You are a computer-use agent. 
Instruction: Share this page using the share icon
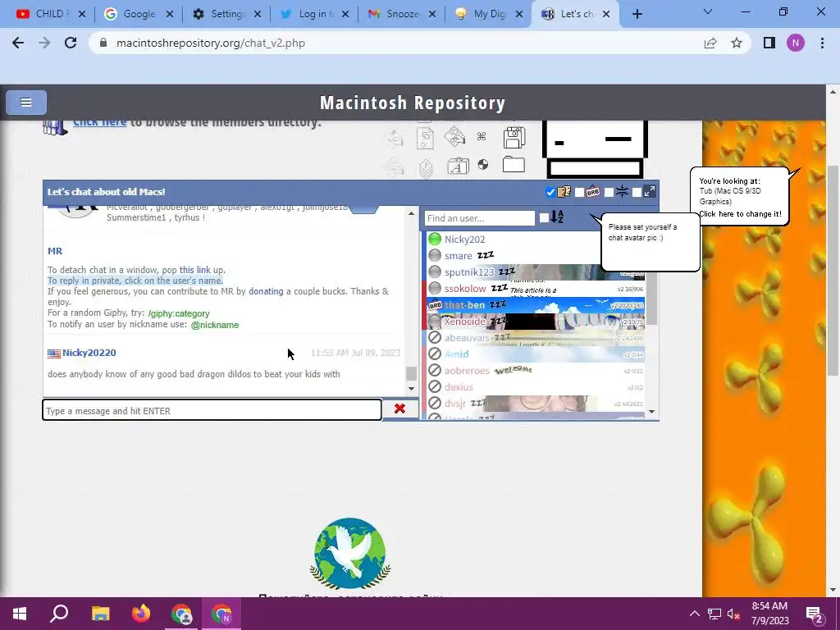coord(710,43)
